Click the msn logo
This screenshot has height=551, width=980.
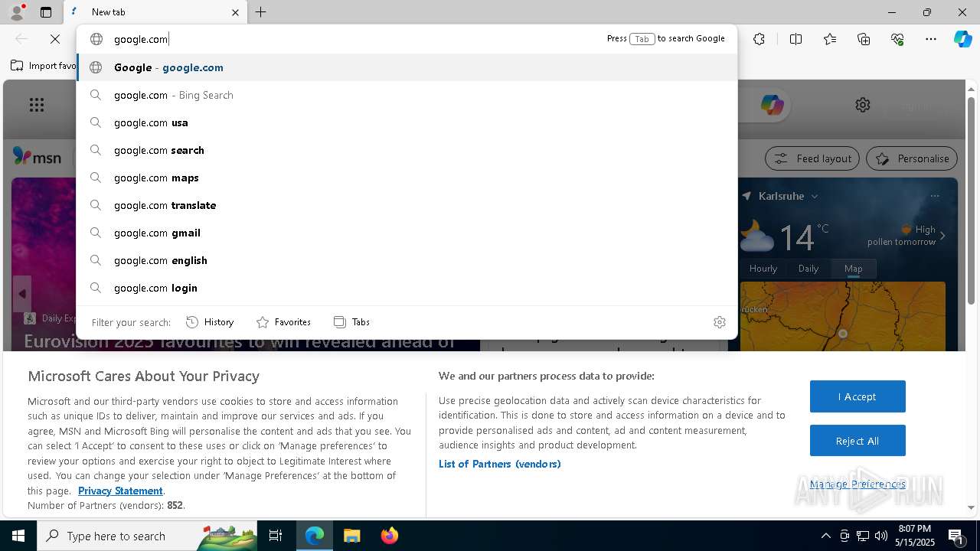(x=37, y=157)
